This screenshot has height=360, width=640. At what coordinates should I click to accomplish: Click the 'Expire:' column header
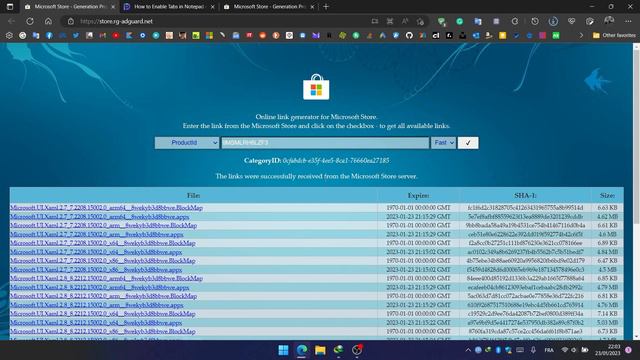pos(418,196)
